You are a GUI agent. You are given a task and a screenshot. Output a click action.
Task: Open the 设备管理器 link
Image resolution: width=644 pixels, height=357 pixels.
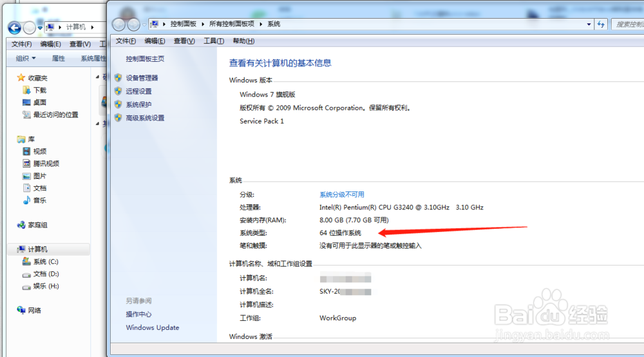[x=142, y=77]
